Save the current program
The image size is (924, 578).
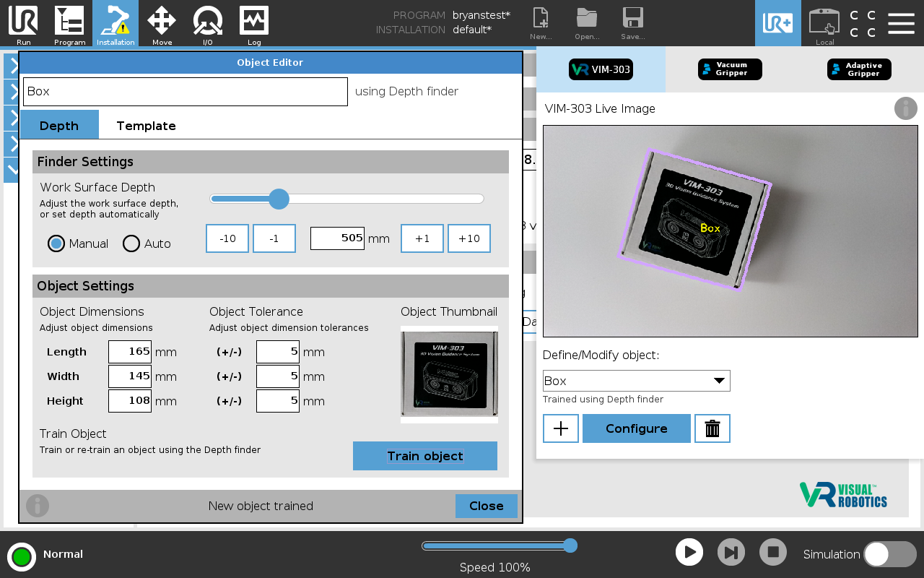point(633,24)
